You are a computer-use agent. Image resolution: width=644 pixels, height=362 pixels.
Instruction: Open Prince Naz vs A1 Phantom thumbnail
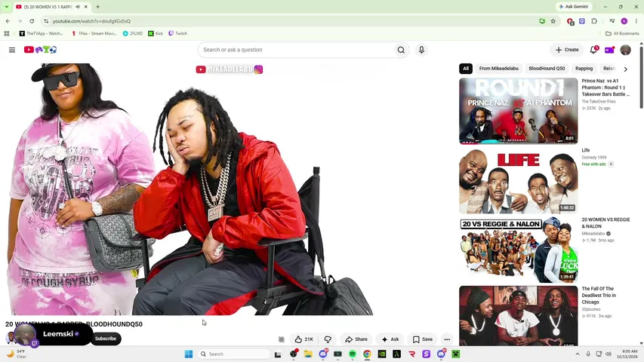(519, 111)
